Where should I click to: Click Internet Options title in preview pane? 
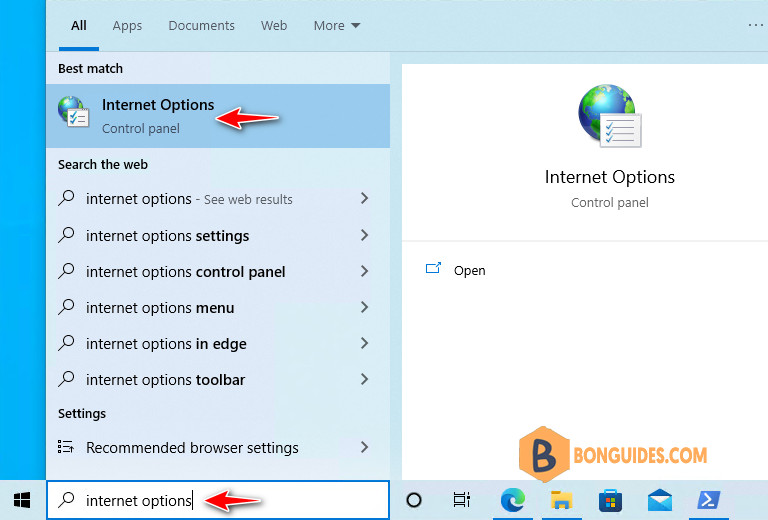(x=609, y=177)
